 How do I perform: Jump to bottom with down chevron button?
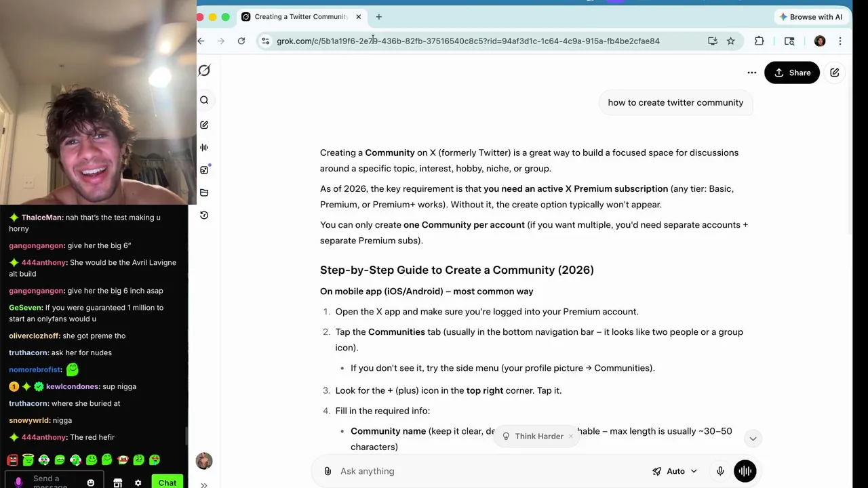pyautogui.click(x=753, y=439)
